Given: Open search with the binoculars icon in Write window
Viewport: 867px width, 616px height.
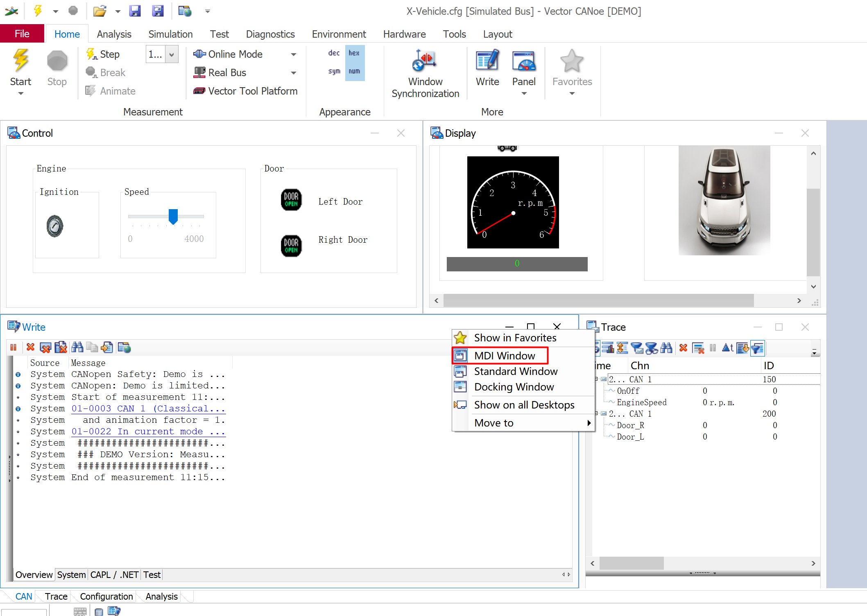Looking at the screenshot, I should [77, 347].
